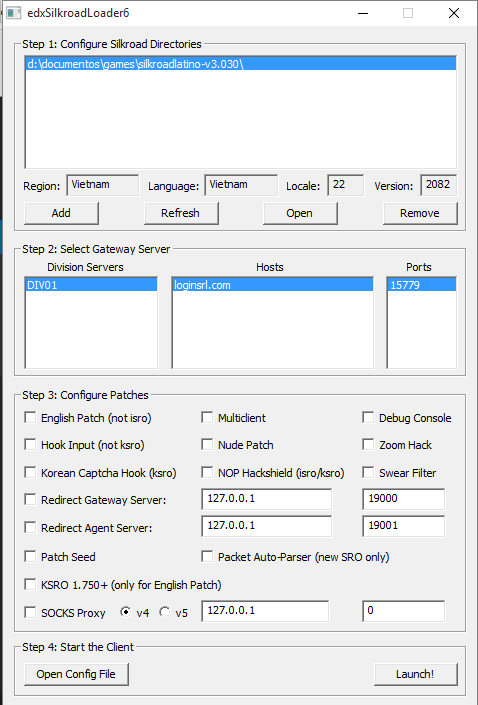Click the Launch! button
Screen dimensions: 478x705
coord(415,674)
